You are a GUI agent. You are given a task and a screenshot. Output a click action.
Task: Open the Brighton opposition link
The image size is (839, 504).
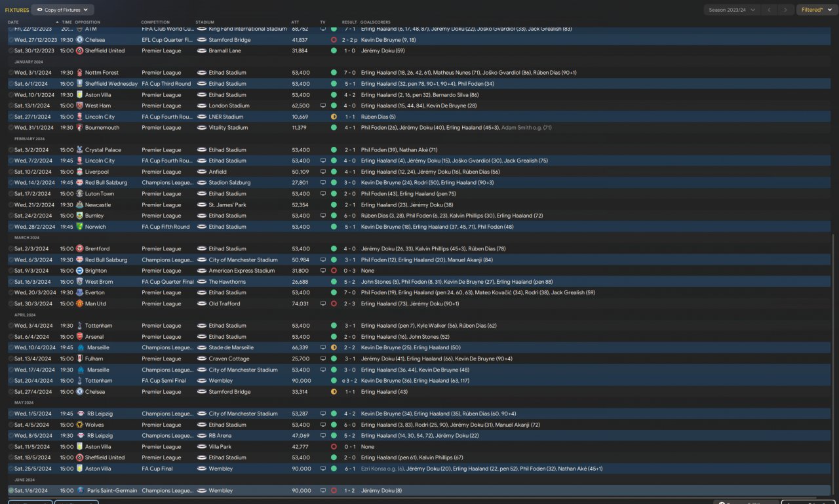tap(96, 271)
